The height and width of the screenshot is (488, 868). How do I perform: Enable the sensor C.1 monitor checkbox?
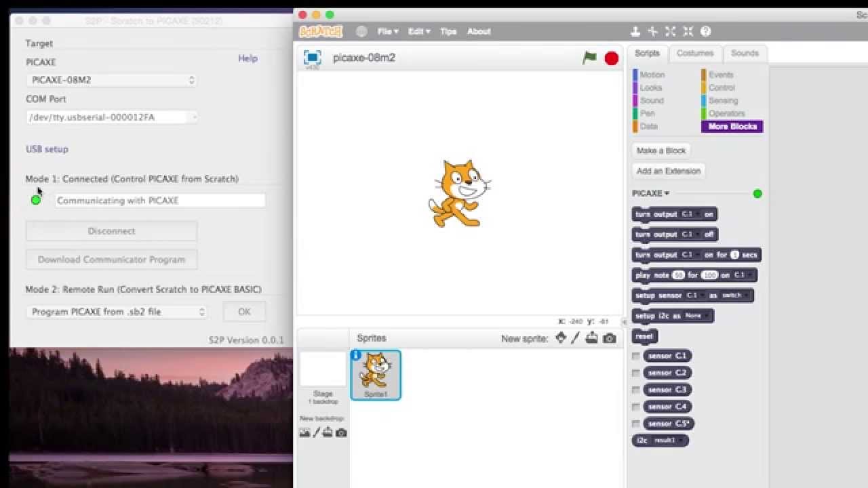tap(635, 356)
